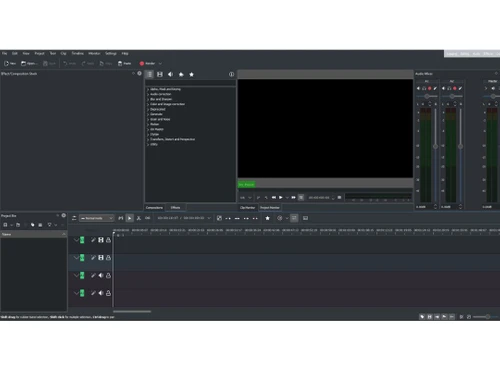500x375 pixels.
Task: Expand the Transform, Distort and Perspective category
Action: pyautogui.click(x=148, y=139)
